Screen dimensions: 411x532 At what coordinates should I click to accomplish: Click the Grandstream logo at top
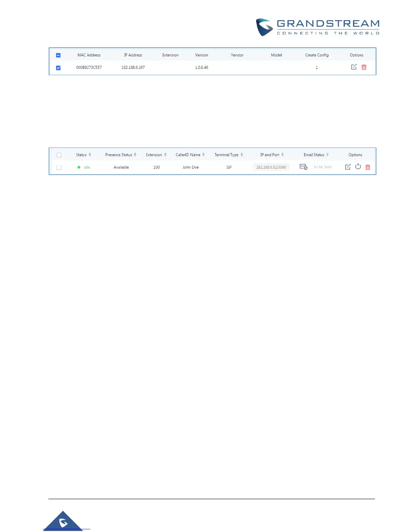[318, 27]
